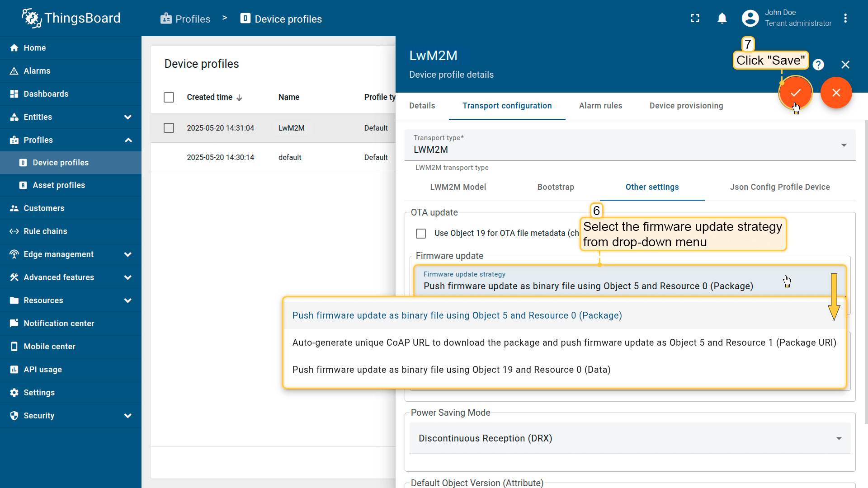This screenshot has width=868, height=488.
Task: Check the LwM2M row checkbox
Action: (x=169, y=128)
